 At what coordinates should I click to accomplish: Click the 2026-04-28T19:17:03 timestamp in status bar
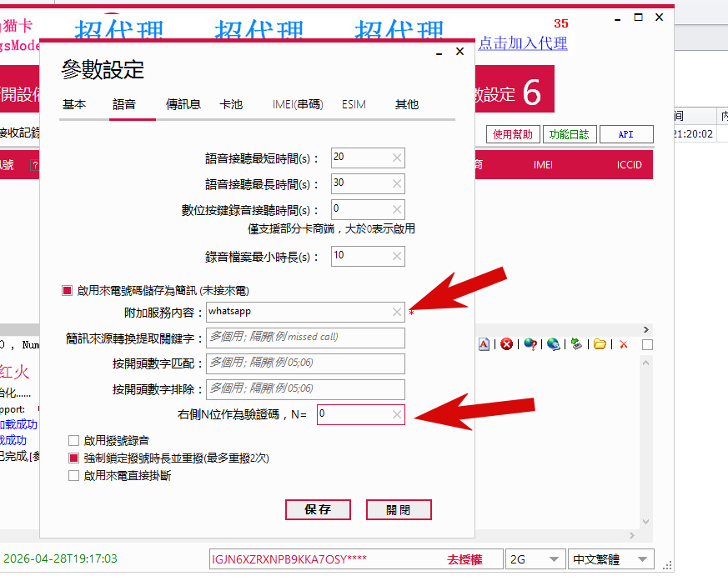pos(60,558)
